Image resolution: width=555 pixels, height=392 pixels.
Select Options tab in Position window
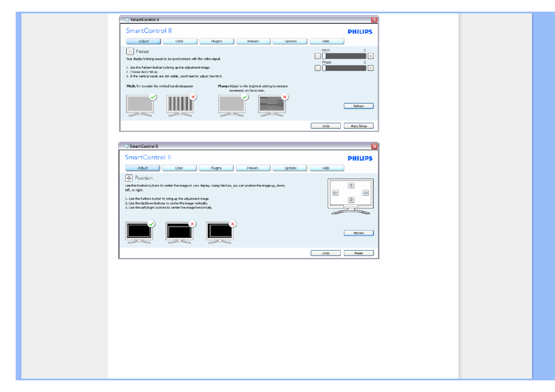coord(290,168)
